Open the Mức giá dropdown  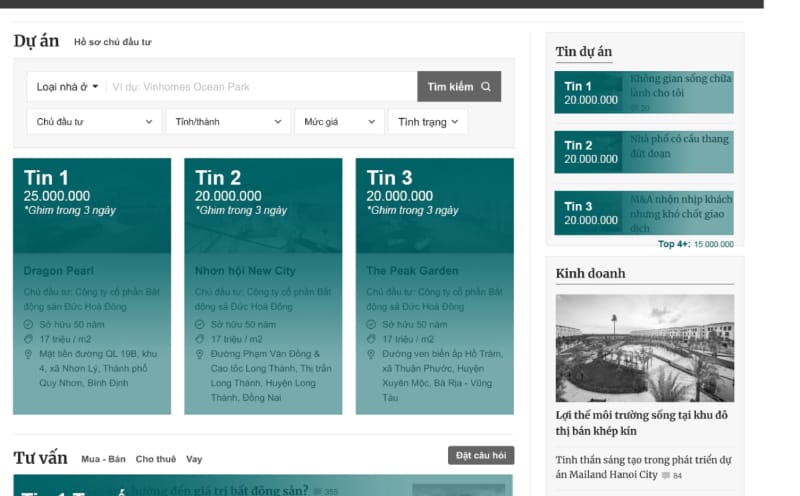click(339, 122)
